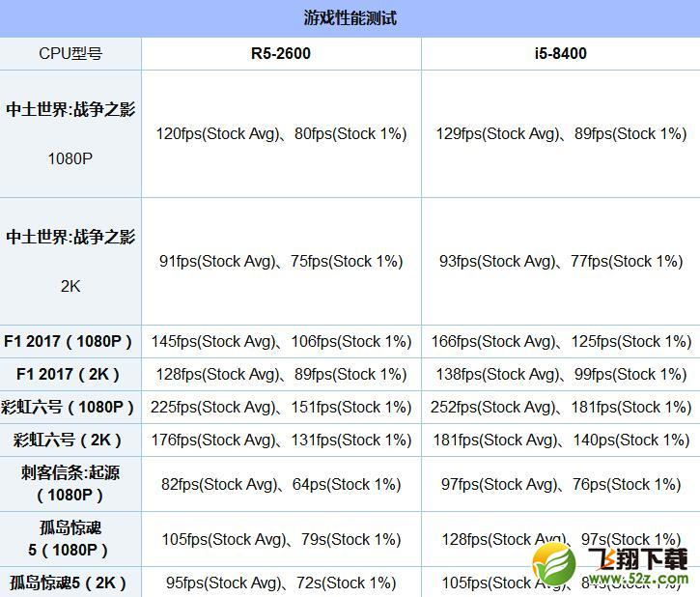
Task: Click the 145fps(Stock Avg)、106fps(Stock 1%) cell
Action: pyautogui.click(x=281, y=342)
